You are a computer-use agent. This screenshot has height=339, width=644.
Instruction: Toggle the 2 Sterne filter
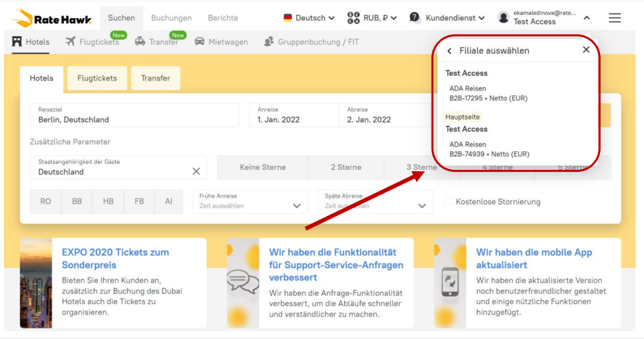[x=346, y=167]
